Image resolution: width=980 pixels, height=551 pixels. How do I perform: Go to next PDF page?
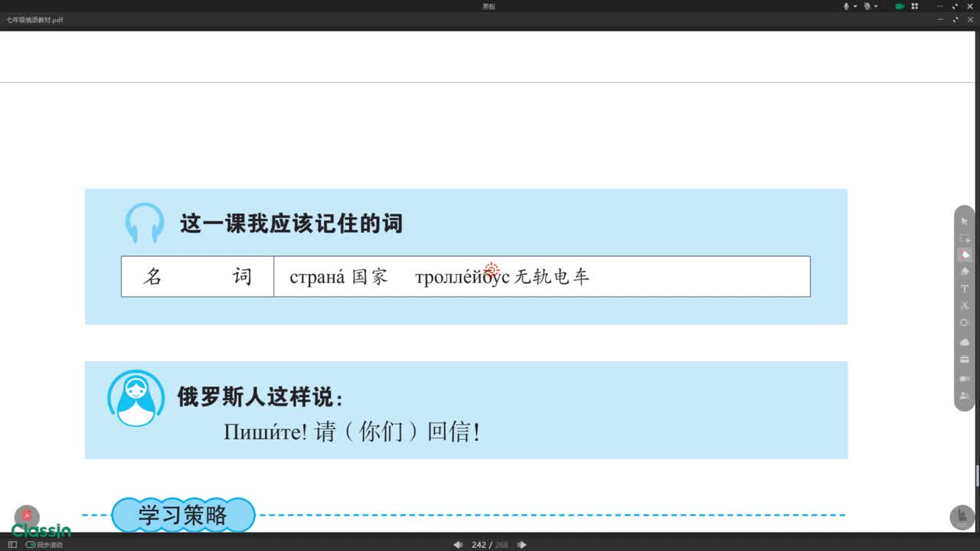[522, 545]
